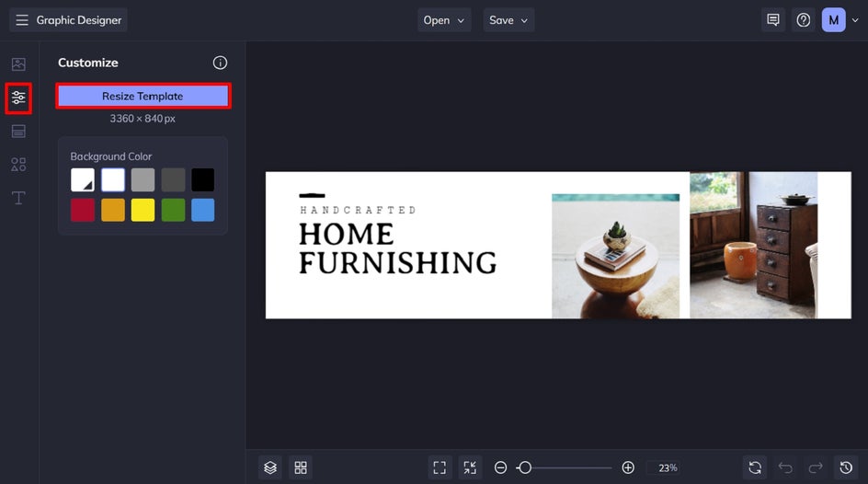Viewport: 868px width, 484px height.
Task: Select the round side table photo
Action: (x=615, y=256)
